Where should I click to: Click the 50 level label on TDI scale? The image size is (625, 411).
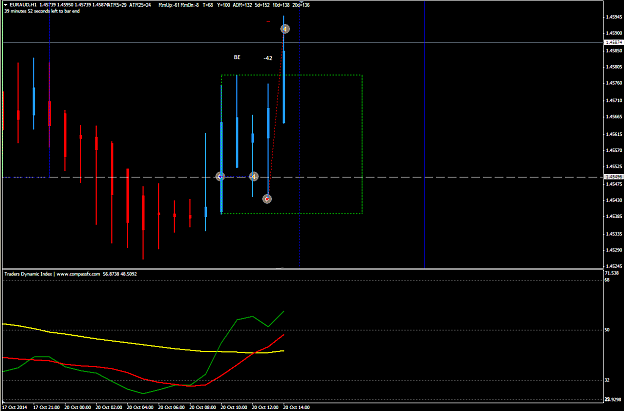click(x=607, y=330)
